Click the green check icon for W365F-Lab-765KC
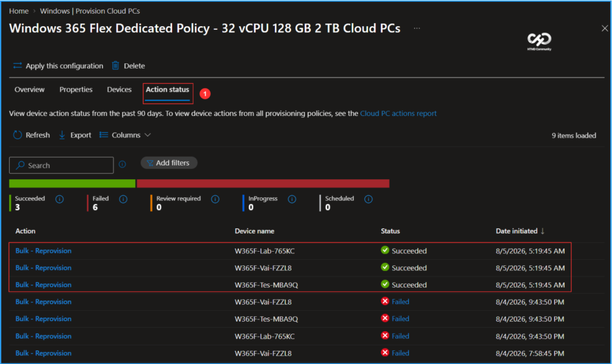This screenshot has width=612, height=364. point(385,250)
